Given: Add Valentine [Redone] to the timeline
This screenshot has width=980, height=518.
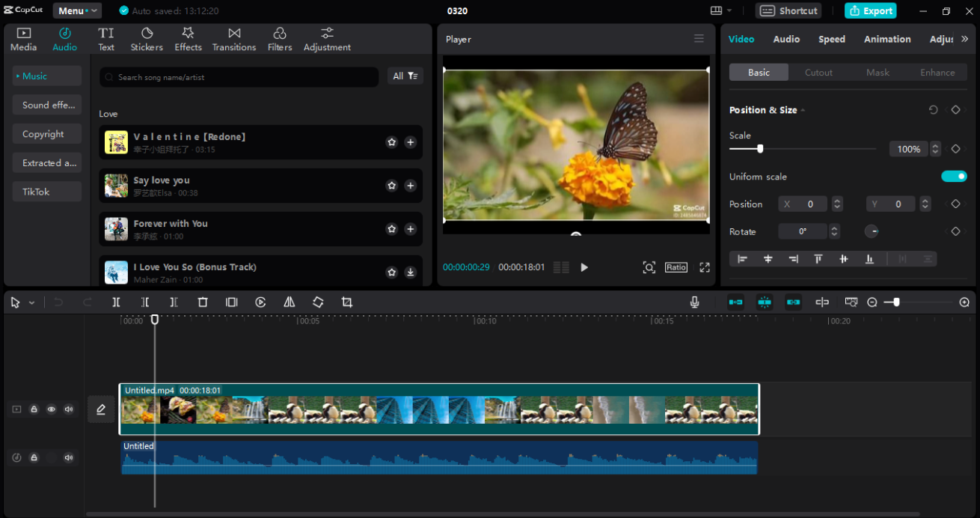Looking at the screenshot, I should point(410,142).
